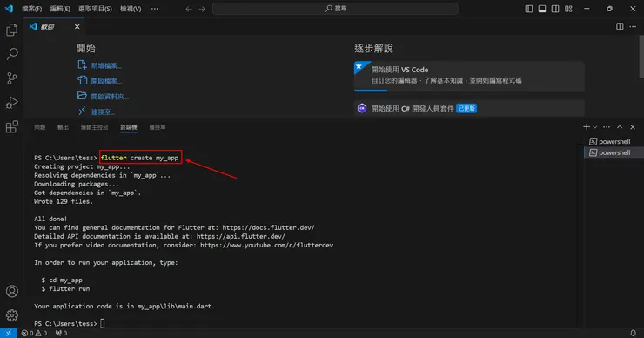Image resolution: width=644 pixels, height=338 pixels.
Task: Customize layout icon in title bar
Action: click(568, 9)
